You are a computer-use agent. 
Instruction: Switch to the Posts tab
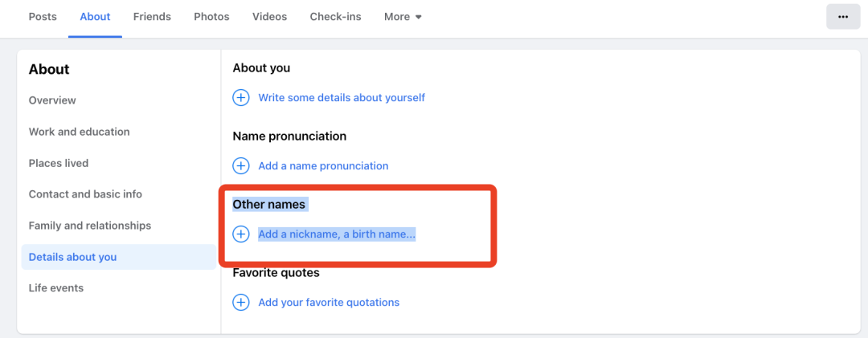[x=43, y=17]
